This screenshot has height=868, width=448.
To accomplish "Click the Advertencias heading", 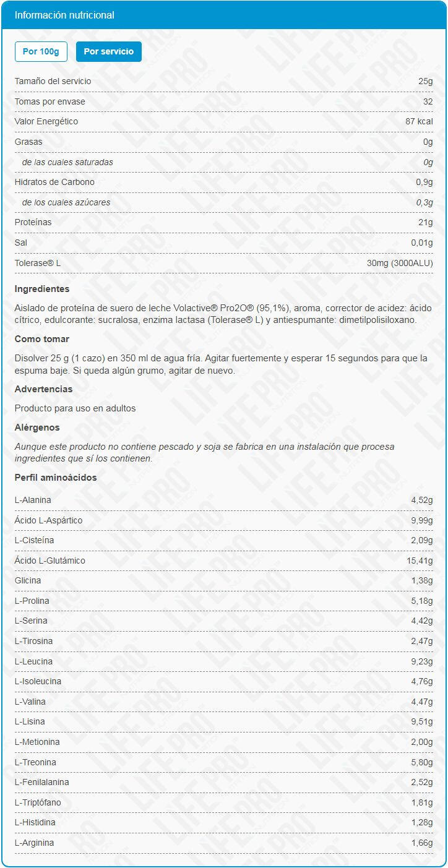I will tap(43, 389).
